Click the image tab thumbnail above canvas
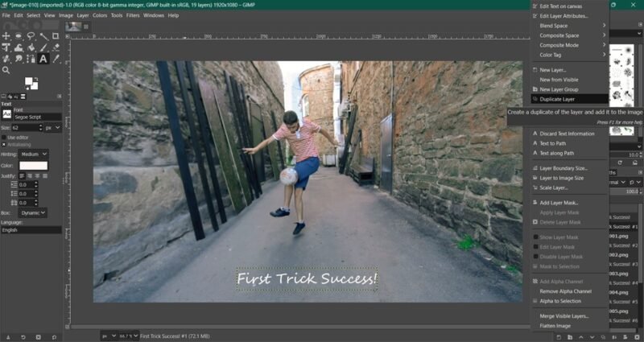644x342 pixels. [73, 27]
